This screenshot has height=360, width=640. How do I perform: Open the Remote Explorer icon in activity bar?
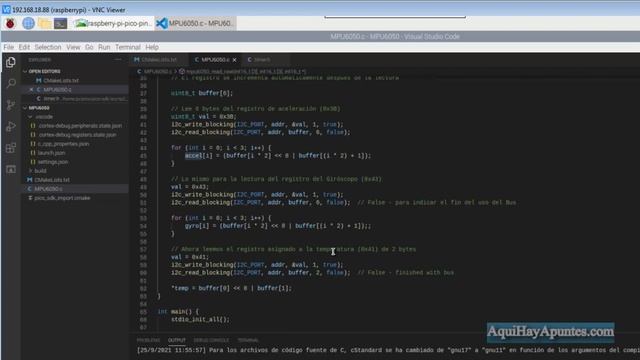click(x=11, y=169)
